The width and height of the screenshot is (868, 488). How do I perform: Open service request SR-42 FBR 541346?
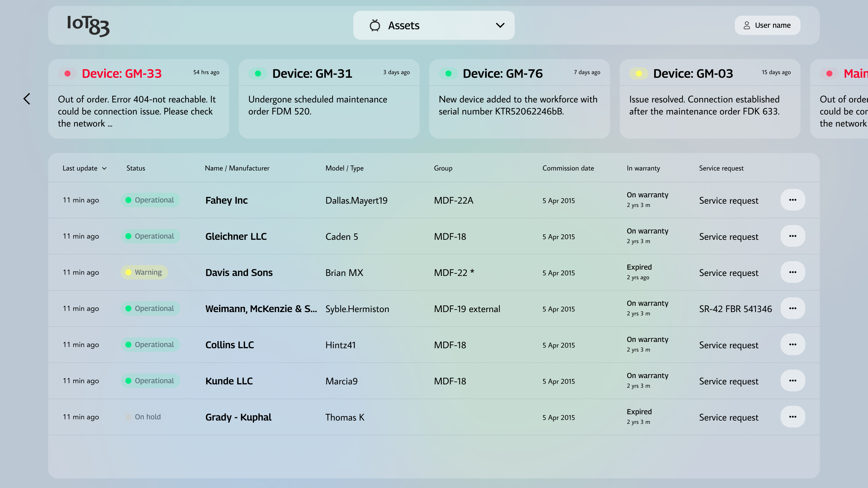pyautogui.click(x=736, y=308)
